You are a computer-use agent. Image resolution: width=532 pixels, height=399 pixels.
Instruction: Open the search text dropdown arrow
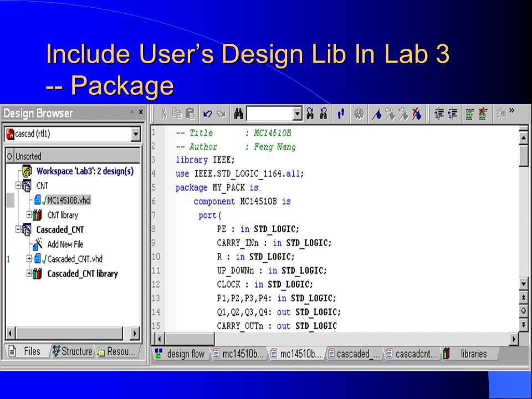coord(297,114)
